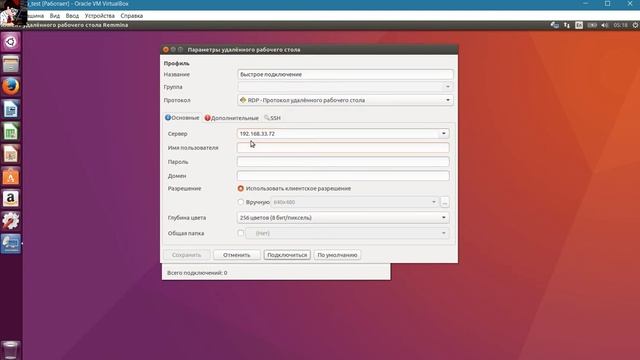Viewport: 640px width, 360px height.
Task: Click the username input field
Action: (x=343, y=148)
